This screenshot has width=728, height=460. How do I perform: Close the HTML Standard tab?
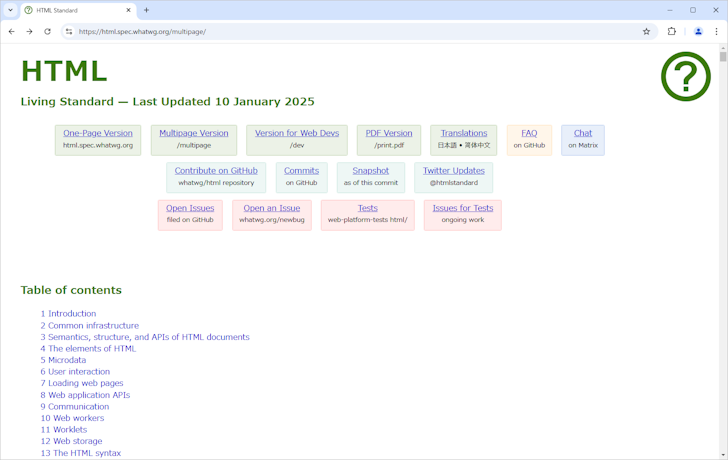click(x=128, y=10)
